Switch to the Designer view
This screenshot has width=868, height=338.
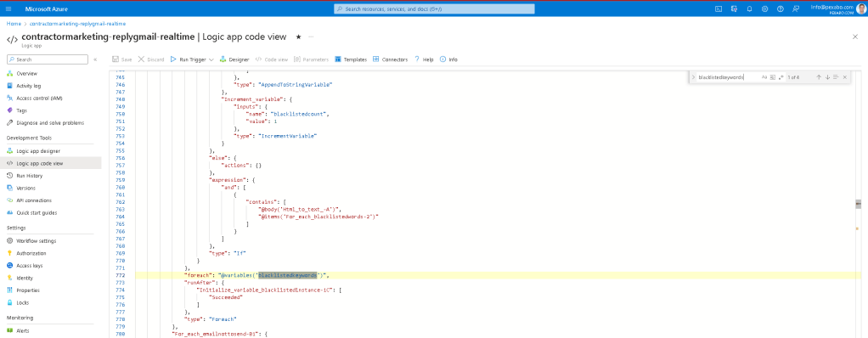[x=234, y=59]
